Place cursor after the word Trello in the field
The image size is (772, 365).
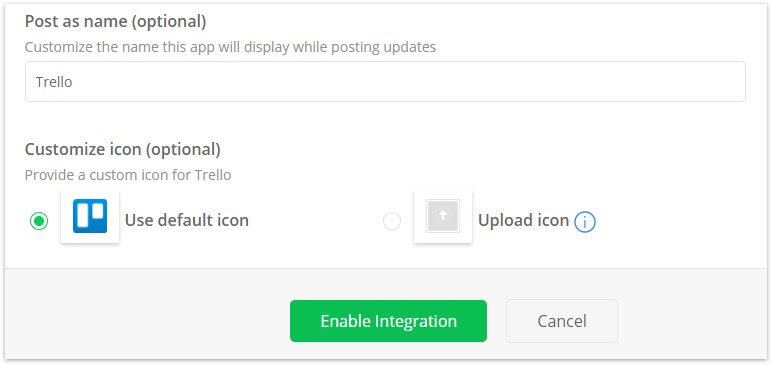73,82
